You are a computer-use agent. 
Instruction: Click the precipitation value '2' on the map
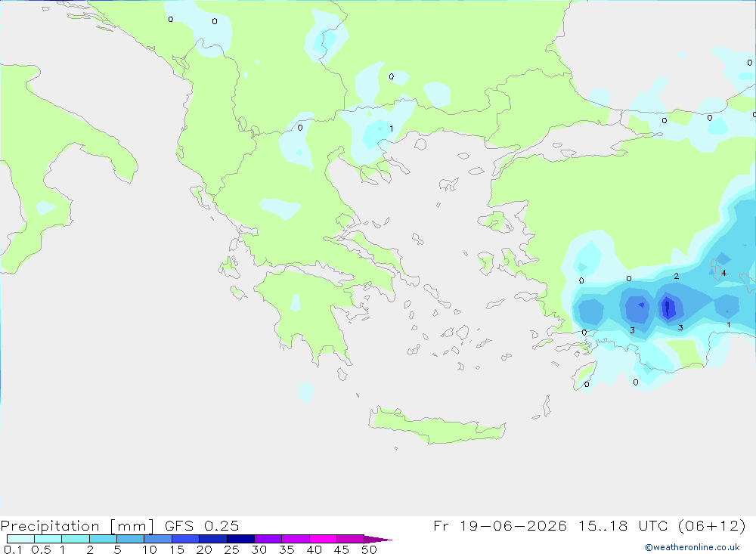[677, 276]
